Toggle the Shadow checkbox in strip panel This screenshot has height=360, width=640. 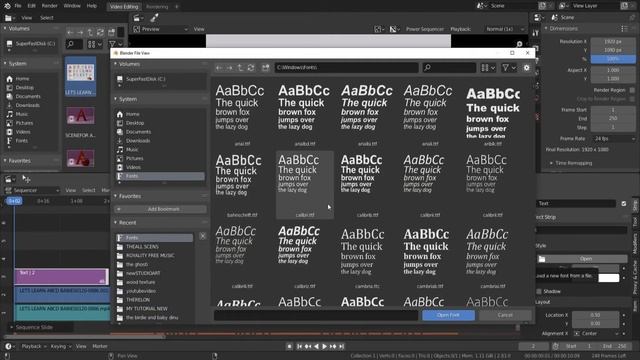click(x=539, y=291)
